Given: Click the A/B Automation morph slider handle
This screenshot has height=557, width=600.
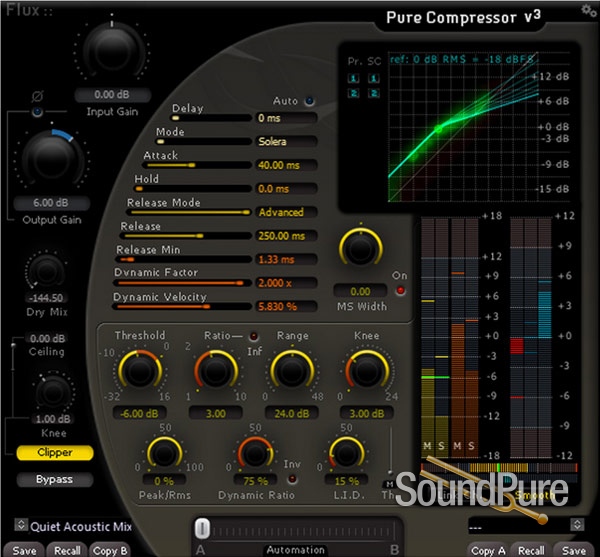Looking at the screenshot, I should pos(202,528).
